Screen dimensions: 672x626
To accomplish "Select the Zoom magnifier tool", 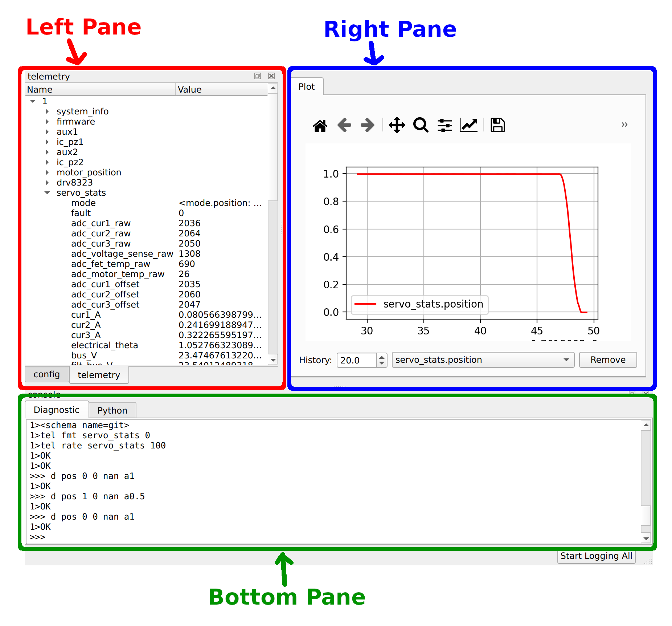I will (x=421, y=125).
